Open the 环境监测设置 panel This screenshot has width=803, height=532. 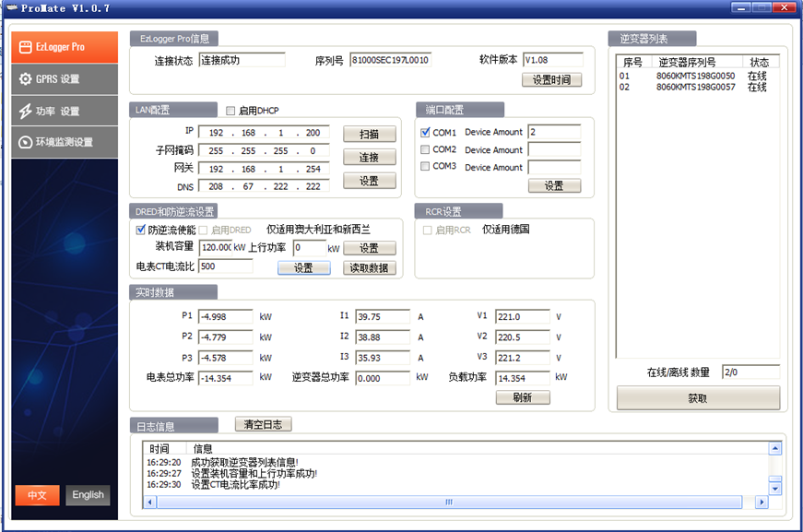[x=60, y=142]
